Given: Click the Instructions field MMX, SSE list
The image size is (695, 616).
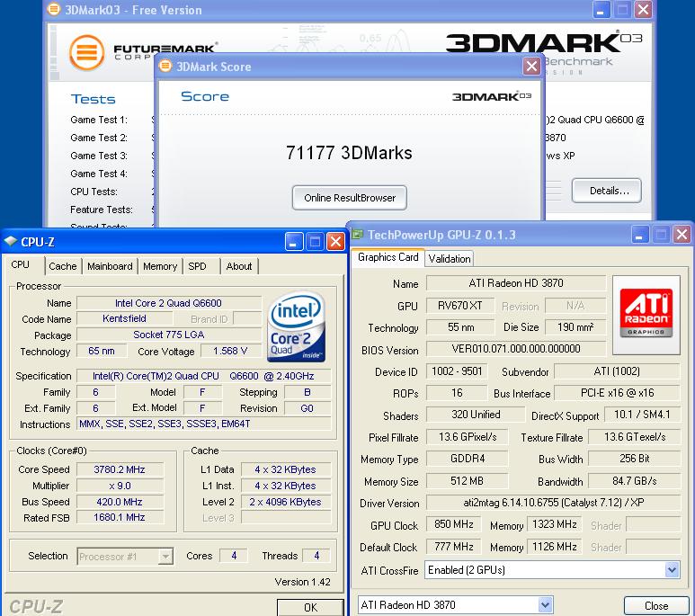Looking at the screenshot, I should [204, 424].
